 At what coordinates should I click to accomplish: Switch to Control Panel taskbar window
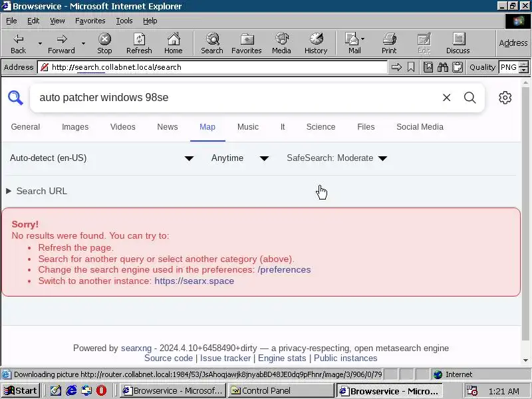pyautogui.click(x=279, y=391)
